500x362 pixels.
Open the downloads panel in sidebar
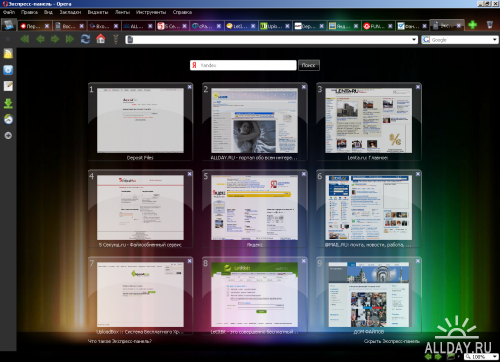click(x=8, y=103)
